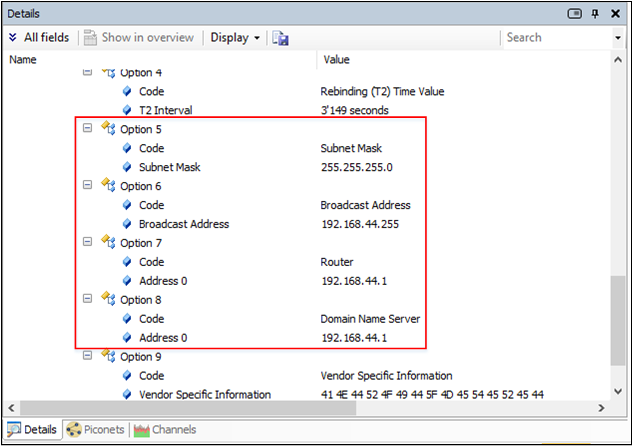Select the T2 Interval row label
Image resolution: width=633 pixels, height=446 pixels.
click(166, 110)
